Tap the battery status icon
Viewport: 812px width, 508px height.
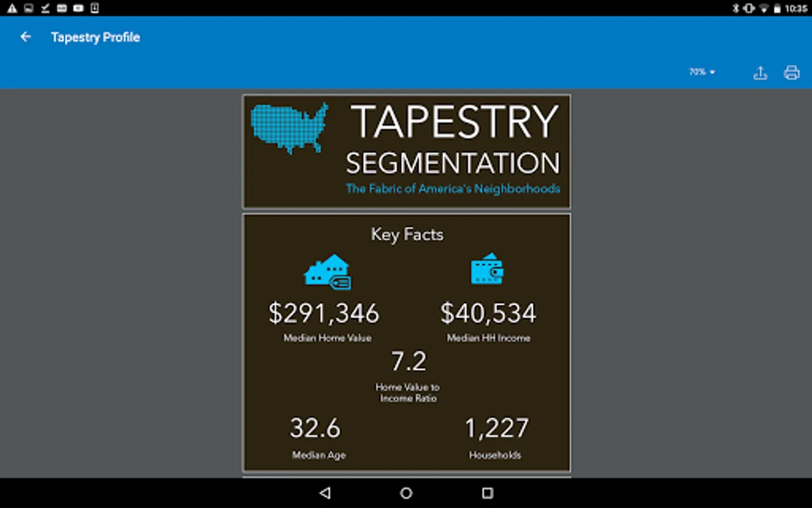coord(777,8)
